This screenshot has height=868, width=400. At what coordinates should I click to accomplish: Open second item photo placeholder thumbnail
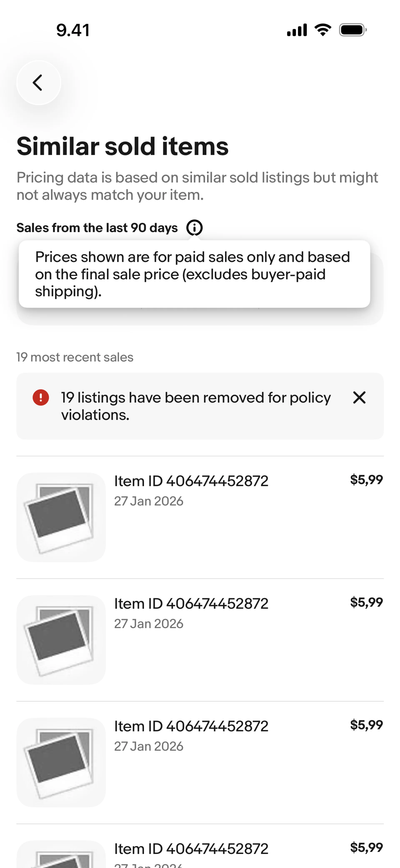point(61,640)
